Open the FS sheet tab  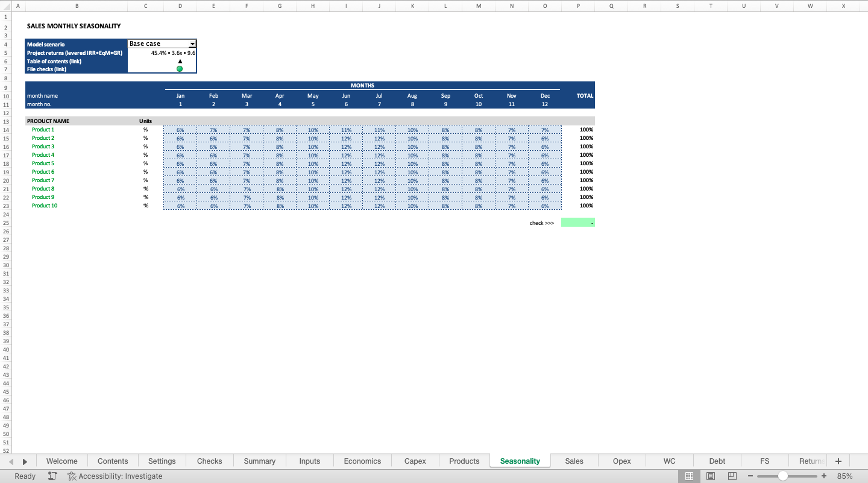pyautogui.click(x=765, y=461)
